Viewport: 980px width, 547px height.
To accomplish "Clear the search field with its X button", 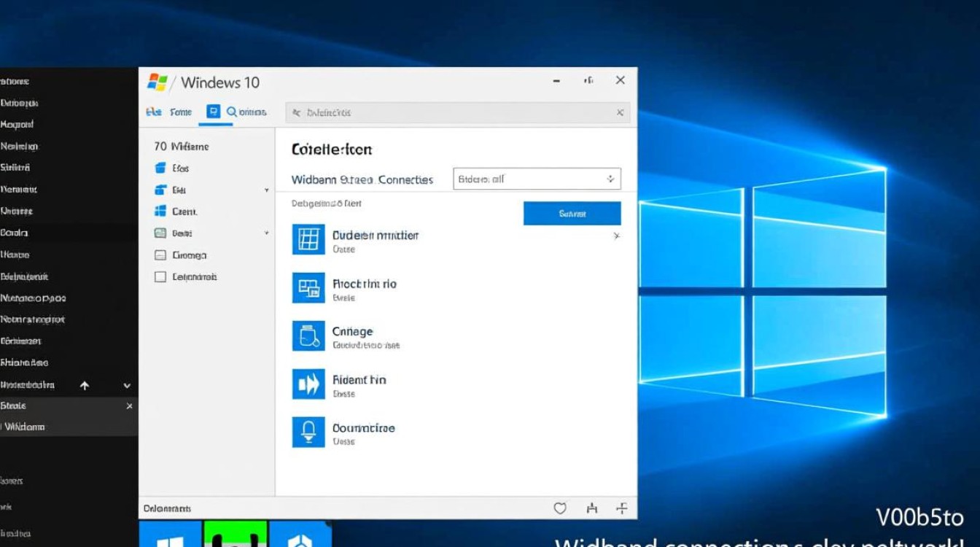I will coord(620,112).
